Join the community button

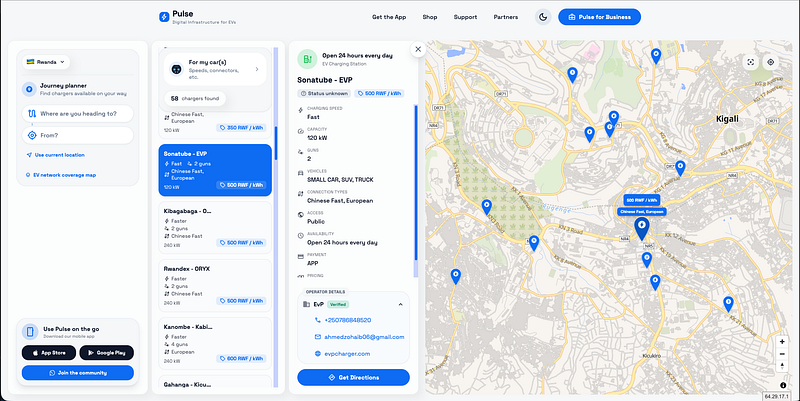pyautogui.click(x=78, y=373)
